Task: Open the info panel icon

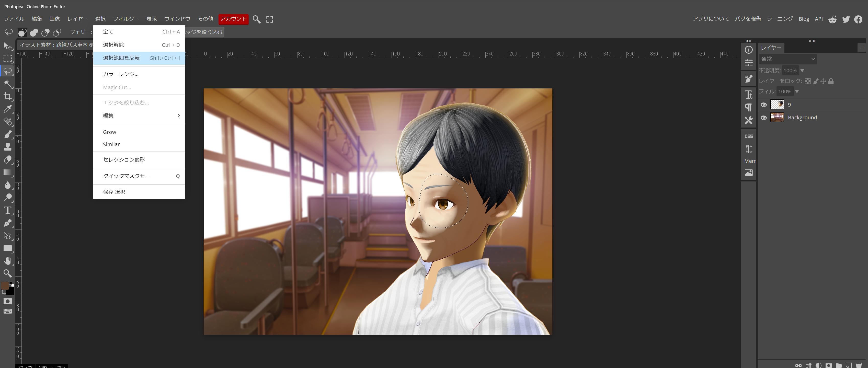Action: pyautogui.click(x=748, y=50)
